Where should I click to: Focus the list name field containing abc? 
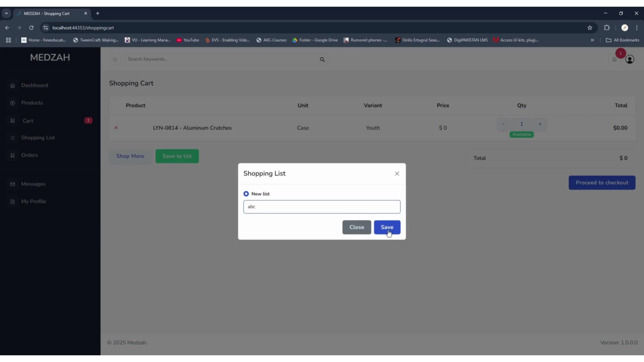(322, 207)
